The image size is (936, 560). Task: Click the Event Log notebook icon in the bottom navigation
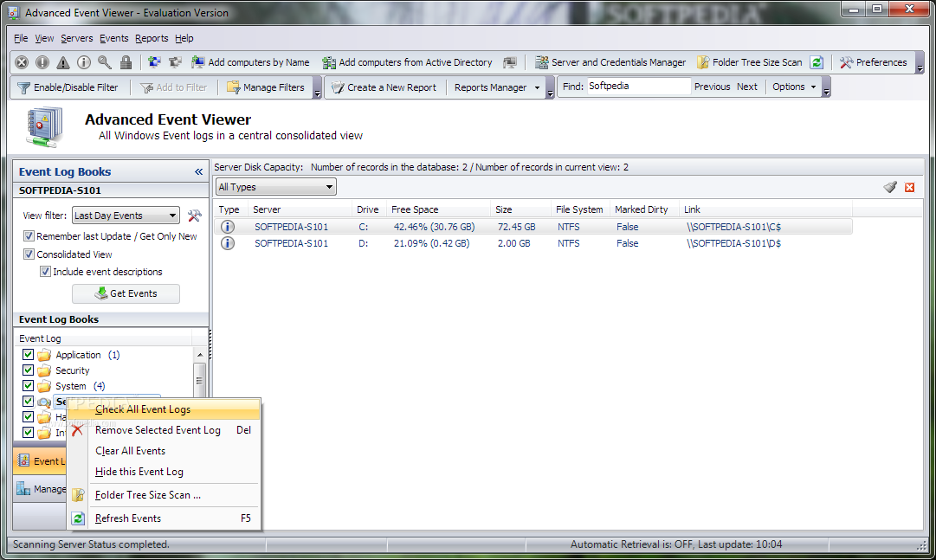click(x=24, y=460)
